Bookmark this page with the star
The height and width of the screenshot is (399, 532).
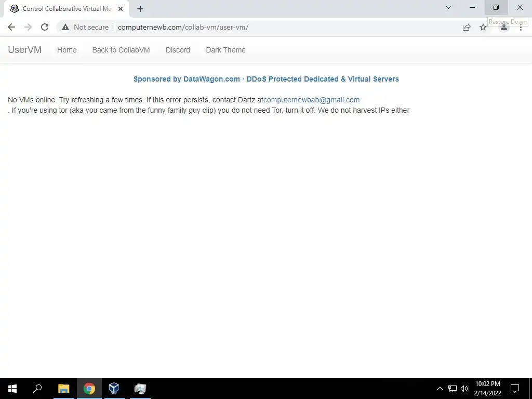point(483,27)
